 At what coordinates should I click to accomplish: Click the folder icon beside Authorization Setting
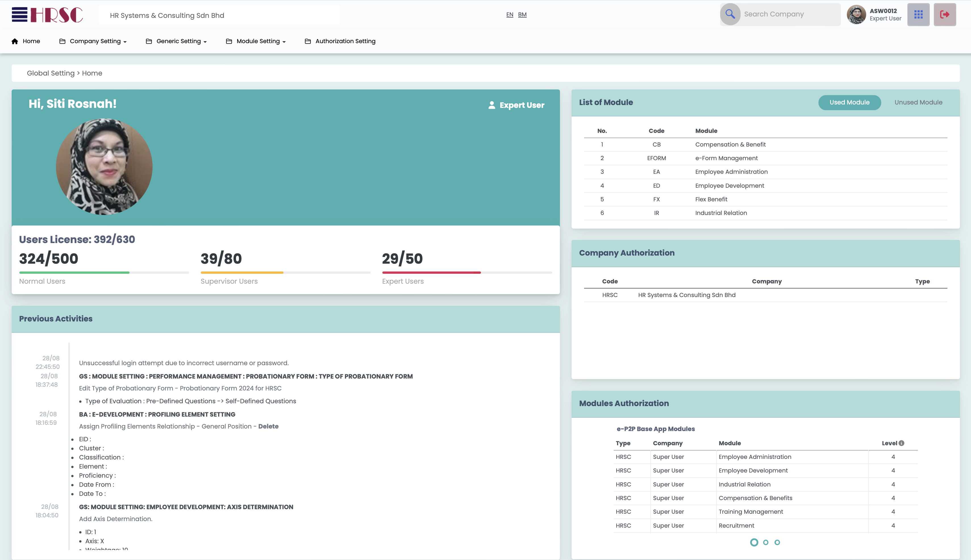pyautogui.click(x=308, y=41)
